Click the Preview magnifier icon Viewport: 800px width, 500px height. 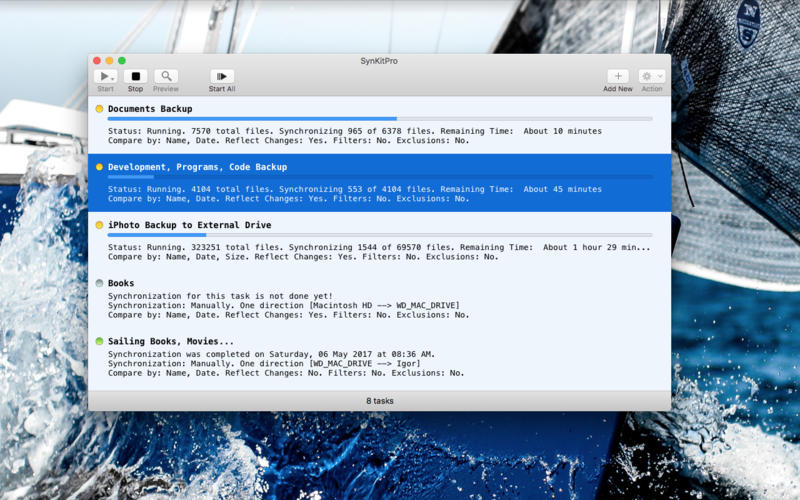[166, 76]
